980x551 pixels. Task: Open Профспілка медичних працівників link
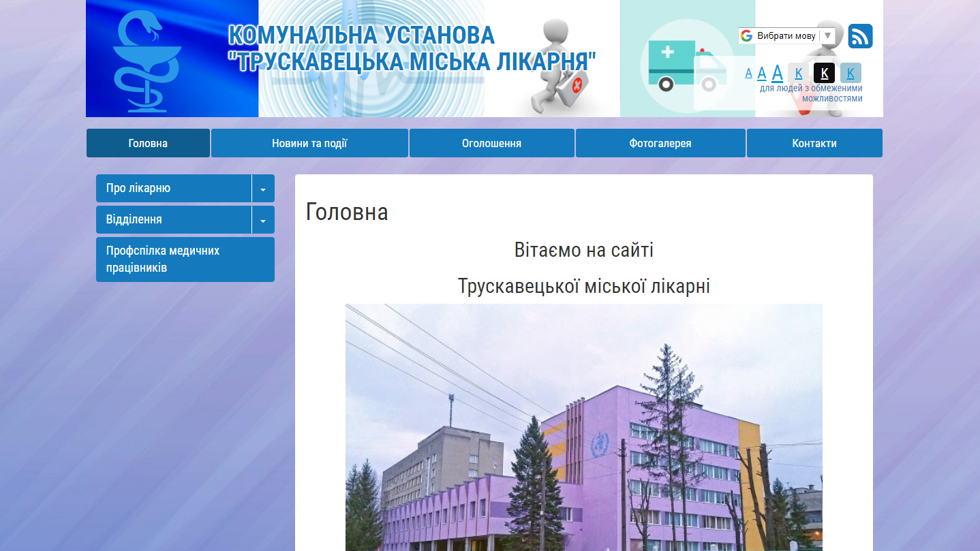click(x=185, y=259)
